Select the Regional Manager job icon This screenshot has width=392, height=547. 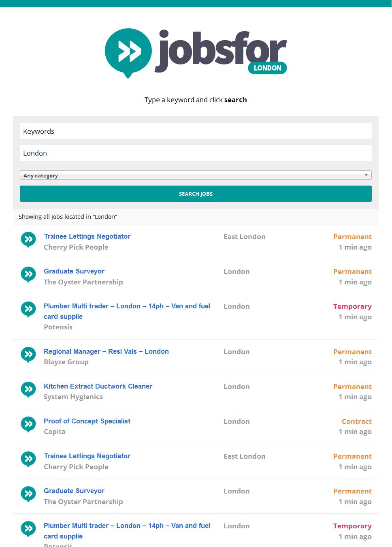click(28, 355)
